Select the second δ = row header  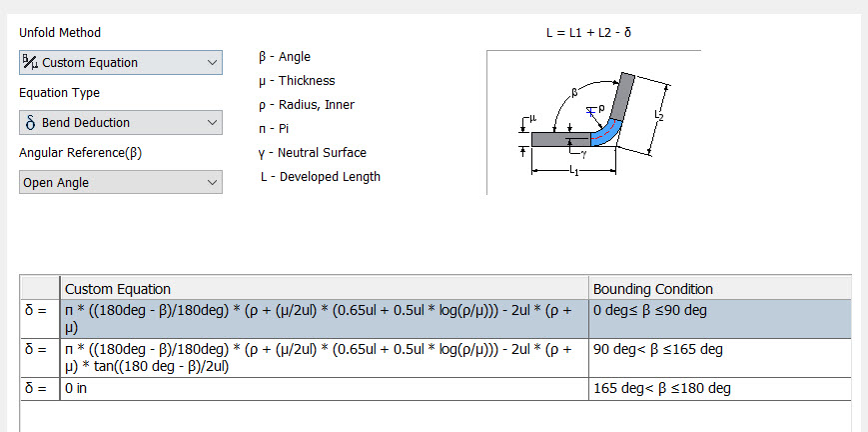tap(40, 358)
